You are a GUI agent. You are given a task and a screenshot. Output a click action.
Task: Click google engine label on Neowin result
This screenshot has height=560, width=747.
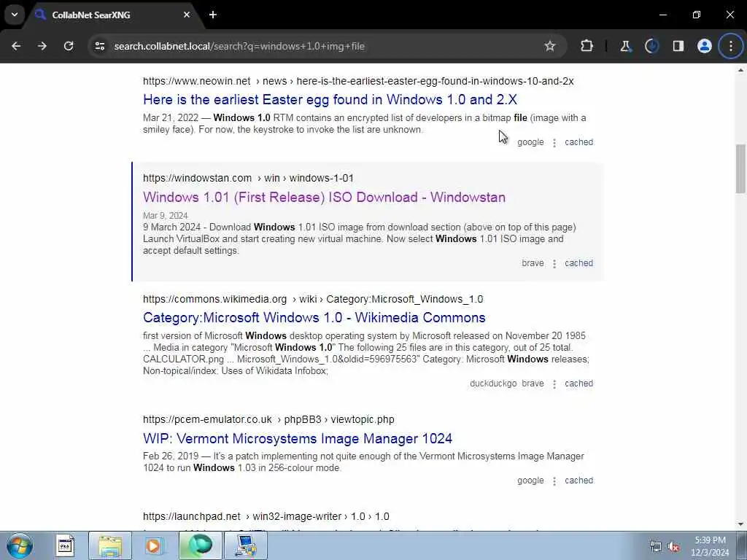[x=530, y=142]
